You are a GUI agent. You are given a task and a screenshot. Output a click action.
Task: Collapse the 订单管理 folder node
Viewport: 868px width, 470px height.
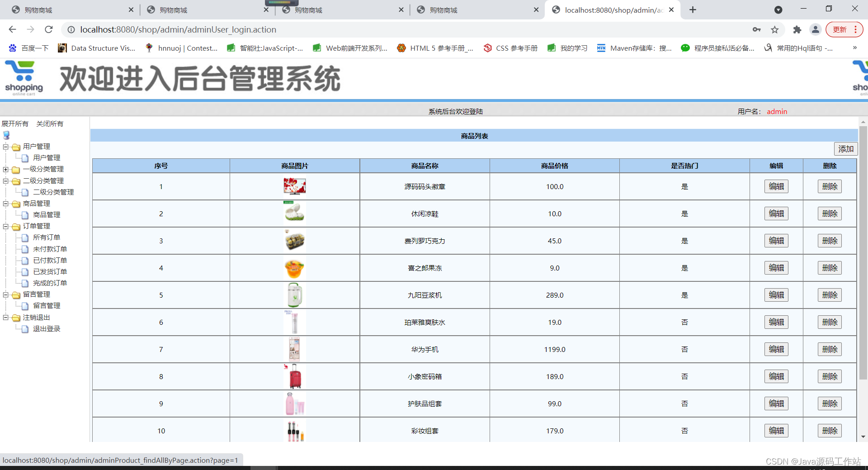[6, 226]
